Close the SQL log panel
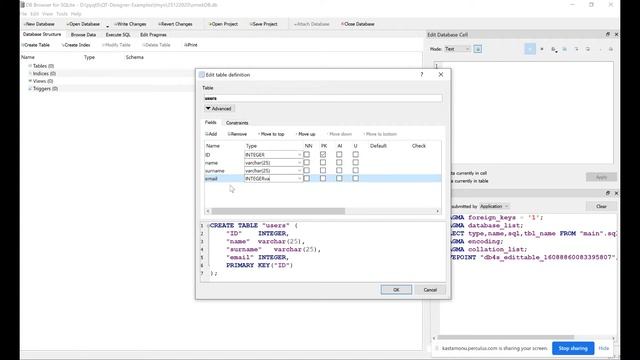Image resolution: width=640 pixels, height=360 pixels. pyautogui.click(x=616, y=193)
